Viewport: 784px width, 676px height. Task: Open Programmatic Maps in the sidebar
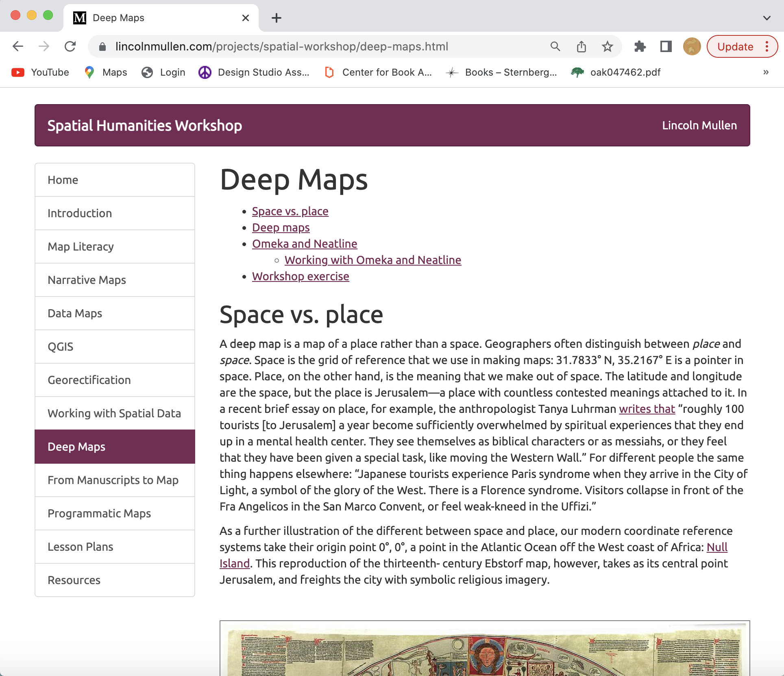coord(115,513)
